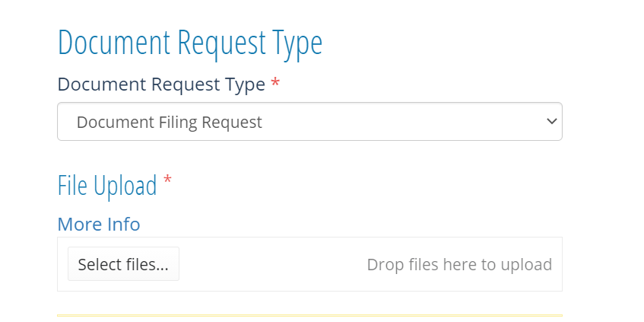Screen dimensions: 644x322
Task: Click "Request" in the dark field label
Action: pyautogui.click(x=186, y=85)
